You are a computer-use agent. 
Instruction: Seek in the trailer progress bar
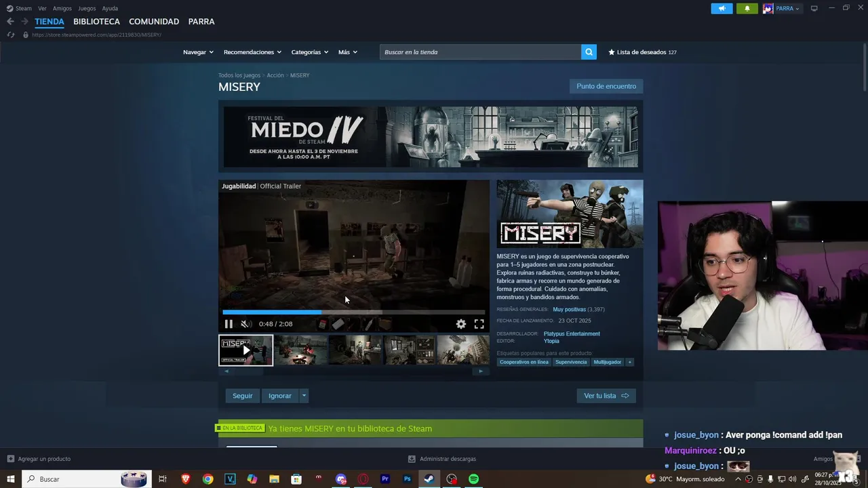(x=353, y=312)
